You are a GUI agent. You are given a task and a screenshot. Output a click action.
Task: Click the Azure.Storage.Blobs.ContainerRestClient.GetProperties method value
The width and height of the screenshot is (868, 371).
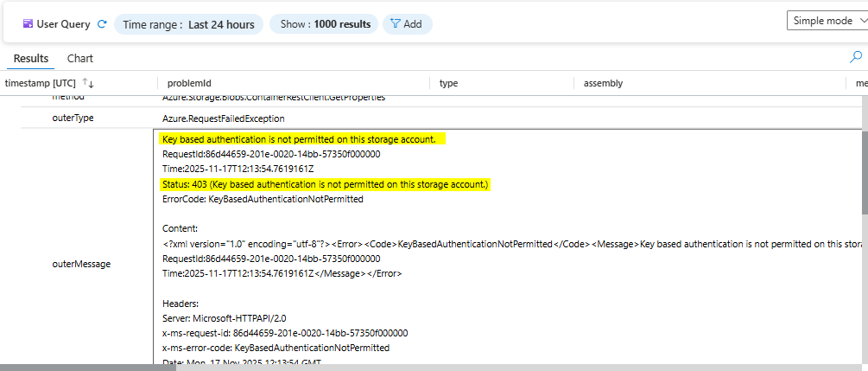pos(274,98)
